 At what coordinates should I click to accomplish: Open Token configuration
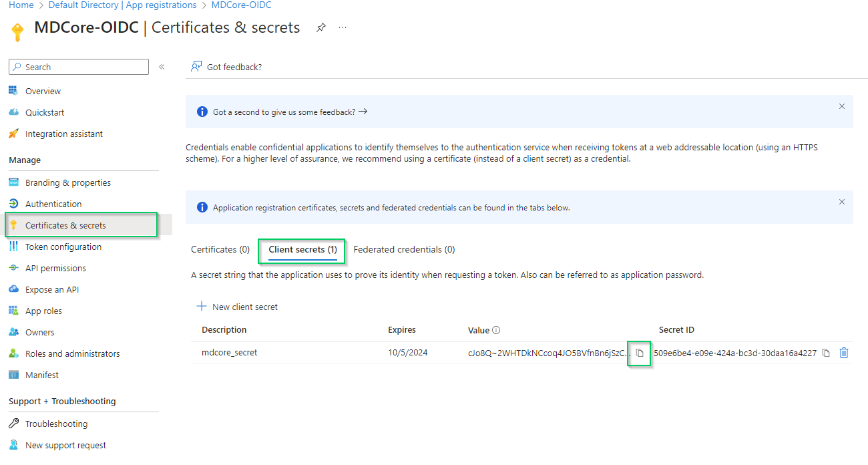(x=63, y=247)
